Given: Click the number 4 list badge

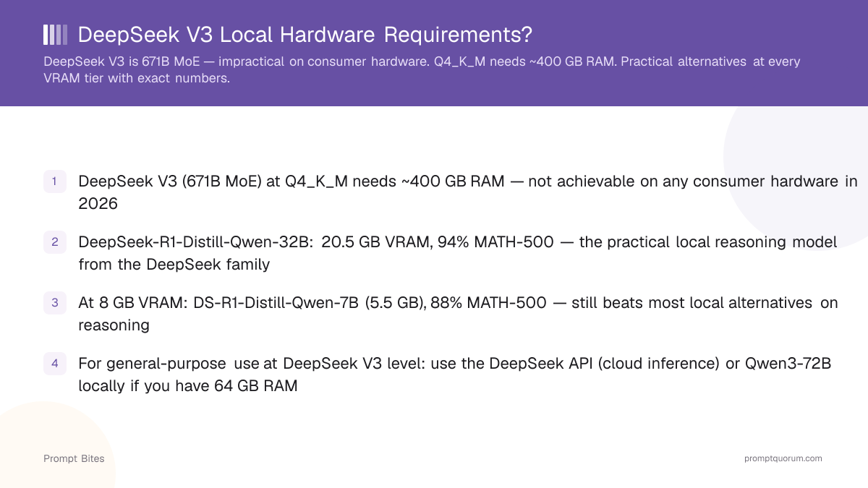Looking at the screenshot, I should 55,364.
